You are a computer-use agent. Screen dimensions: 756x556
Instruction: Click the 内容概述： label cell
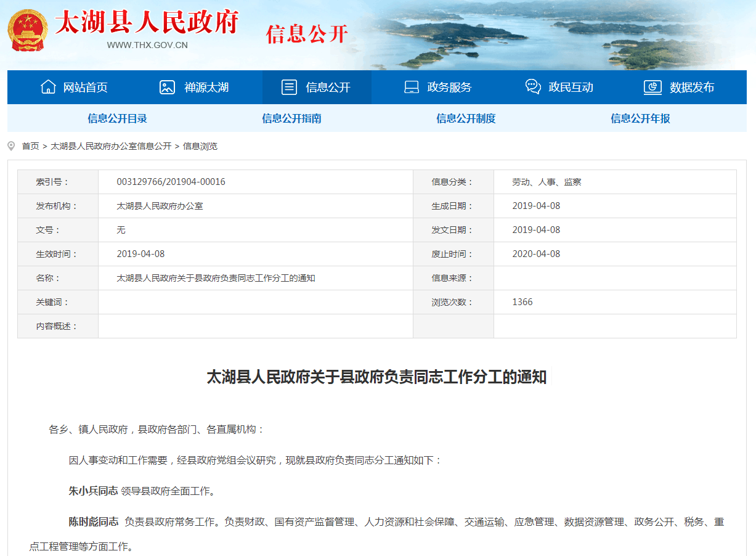point(58,326)
